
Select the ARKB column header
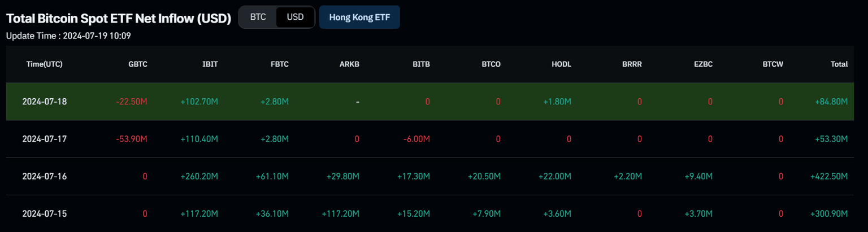[350, 64]
